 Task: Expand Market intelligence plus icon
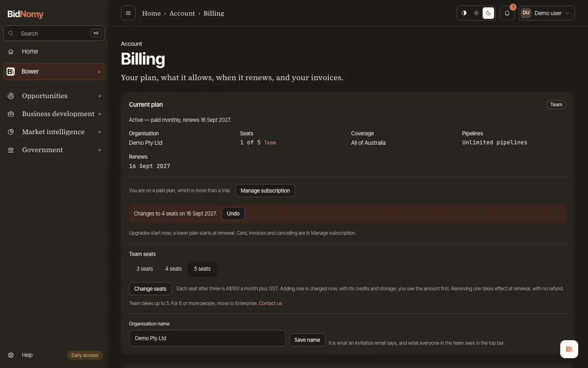coord(100,132)
